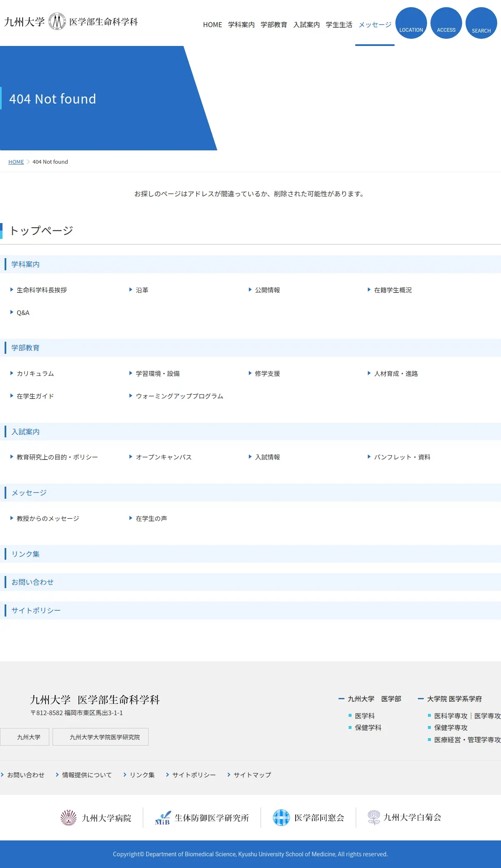This screenshot has height=868, width=501.
Task: Open the LOCATION circle button
Action: click(x=411, y=23)
